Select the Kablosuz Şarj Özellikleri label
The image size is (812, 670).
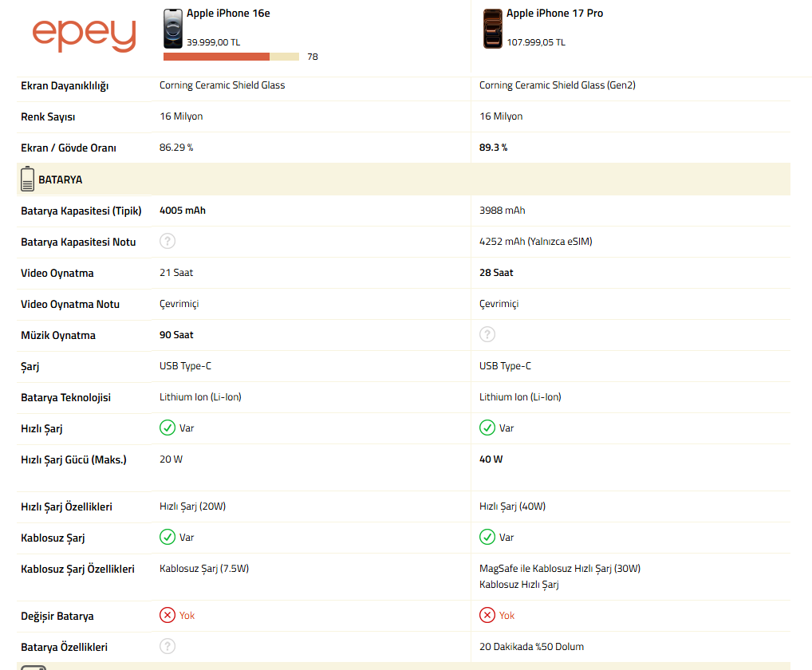[77, 569]
